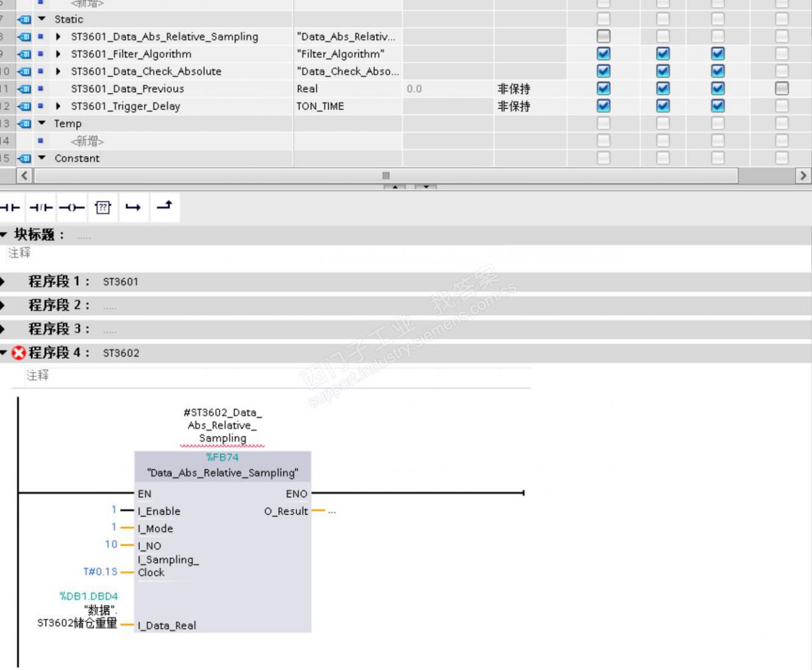Untick third checkbox in ST3601_Filter_Algorithm row
Screen dimensions: 812x670
tap(717, 54)
